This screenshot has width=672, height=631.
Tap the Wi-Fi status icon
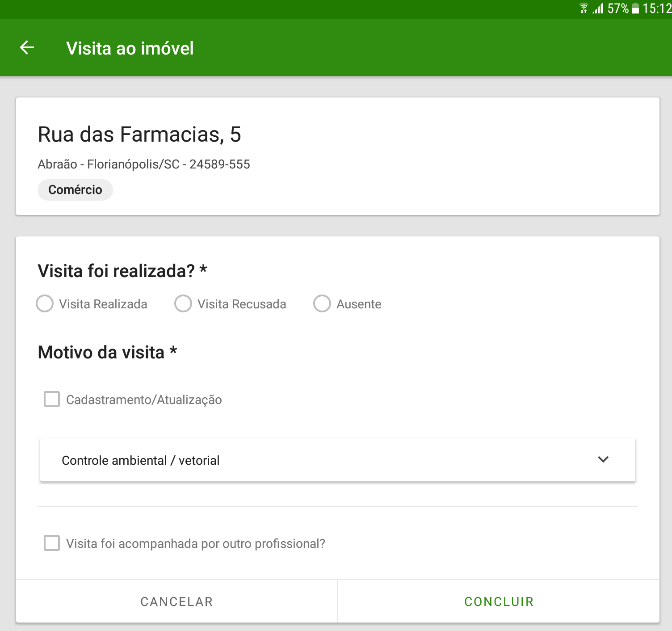click(x=584, y=8)
